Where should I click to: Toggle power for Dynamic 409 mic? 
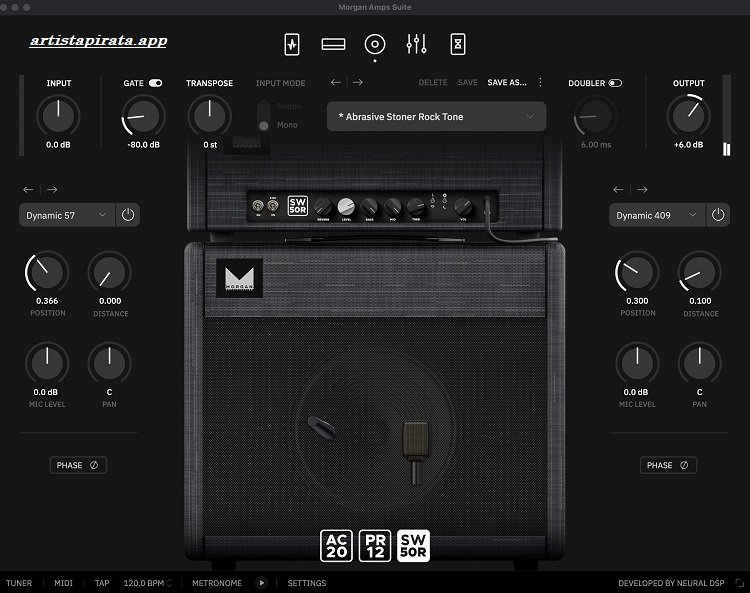(718, 215)
